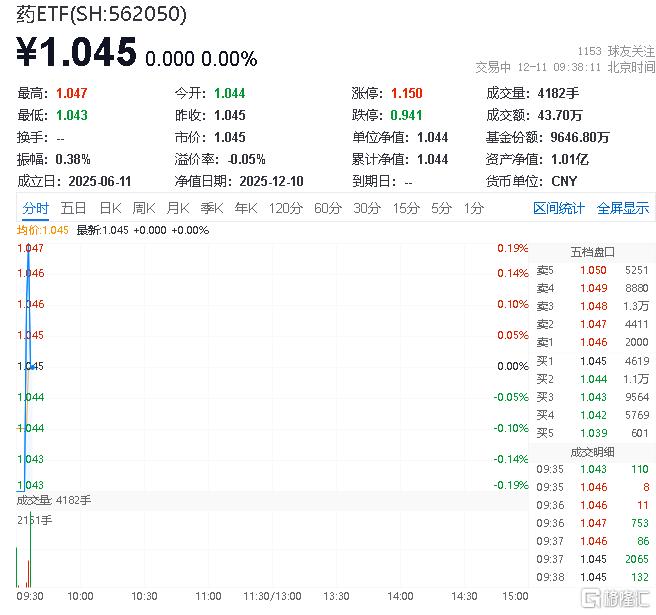Select the 卖1 row at 1.046
This screenshot has height=615, width=656.
(592, 342)
